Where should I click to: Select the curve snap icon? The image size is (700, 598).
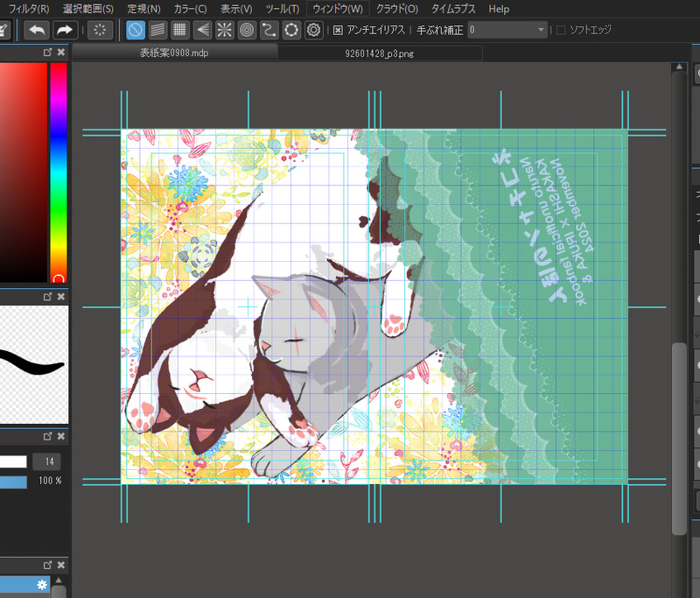point(269,31)
